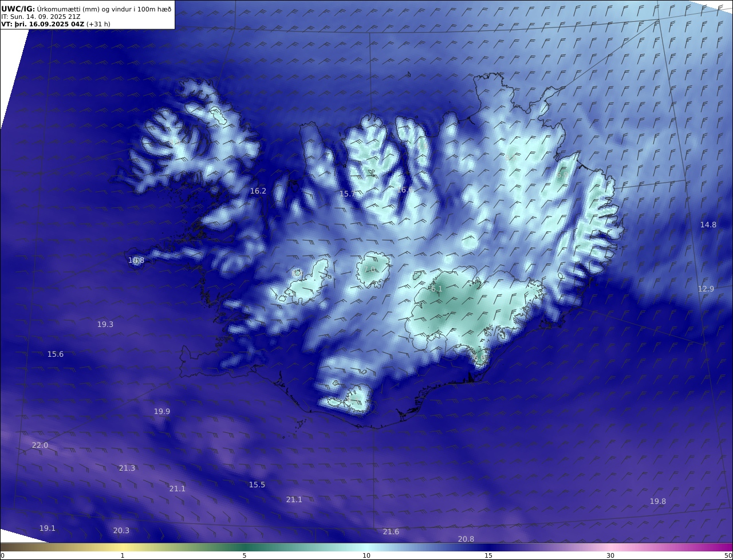Click the 22.0 value label
The width and height of the screenshot is (733, 560).
40,445
